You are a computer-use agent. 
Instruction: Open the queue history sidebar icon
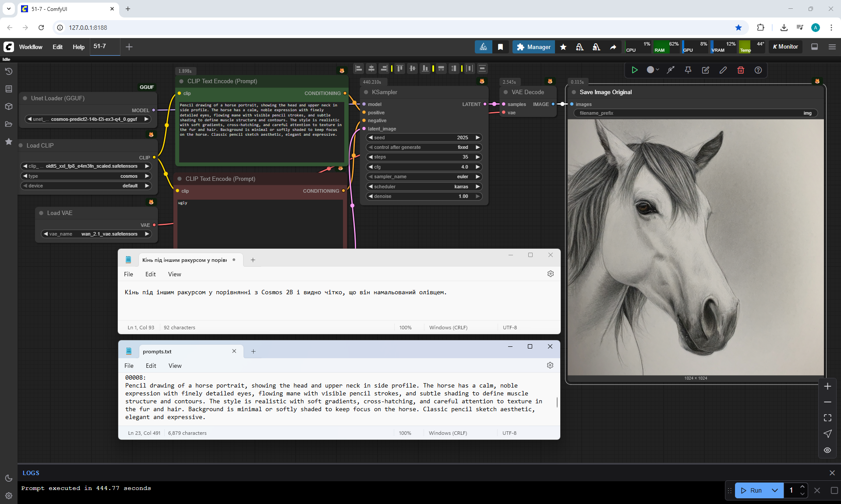tap(8, 71)
